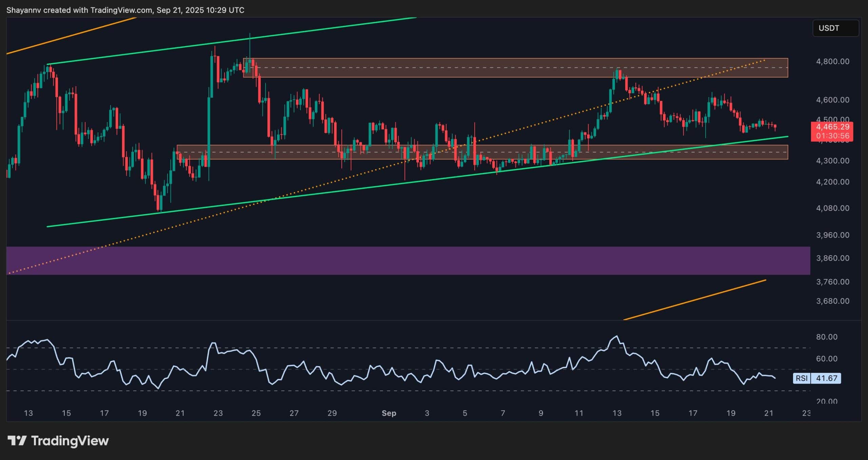Click the 80.00 level on RSI scale
This screenshot has height=460, width=868.
point(827,337)
